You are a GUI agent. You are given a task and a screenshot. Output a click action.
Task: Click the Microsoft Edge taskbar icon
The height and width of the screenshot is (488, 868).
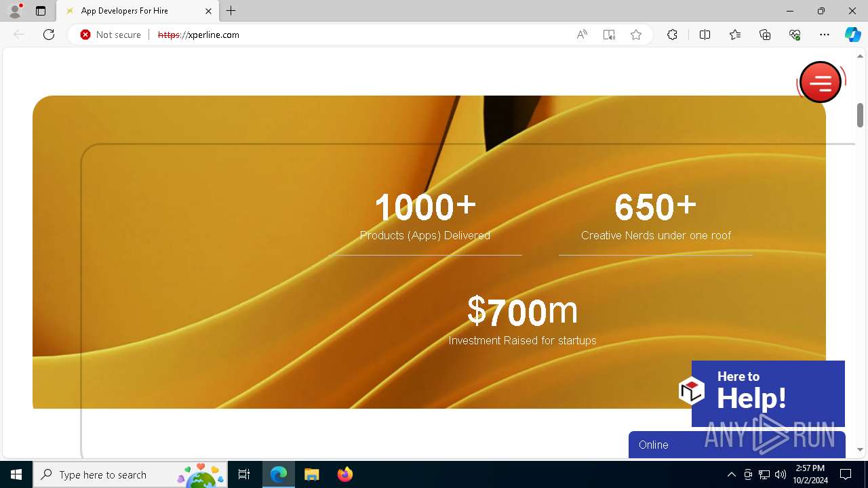pyautogui.click(x=279, y=474)
